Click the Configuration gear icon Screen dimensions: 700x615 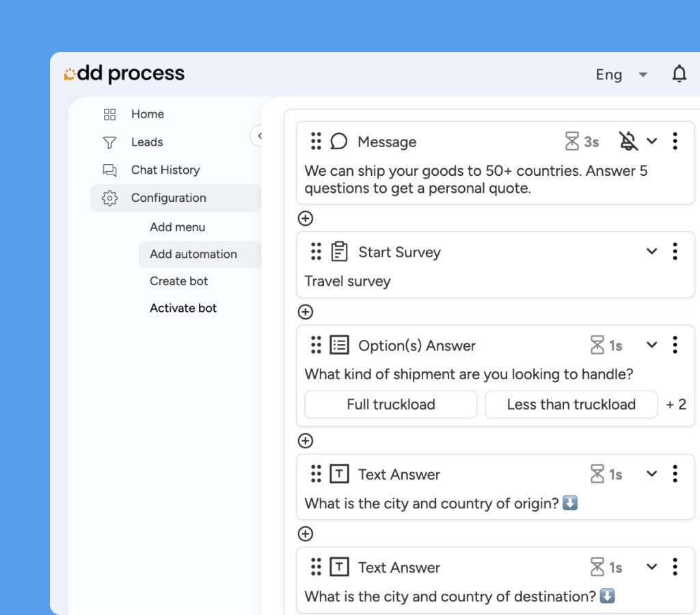pyautogui.click(x=109, y=198)
